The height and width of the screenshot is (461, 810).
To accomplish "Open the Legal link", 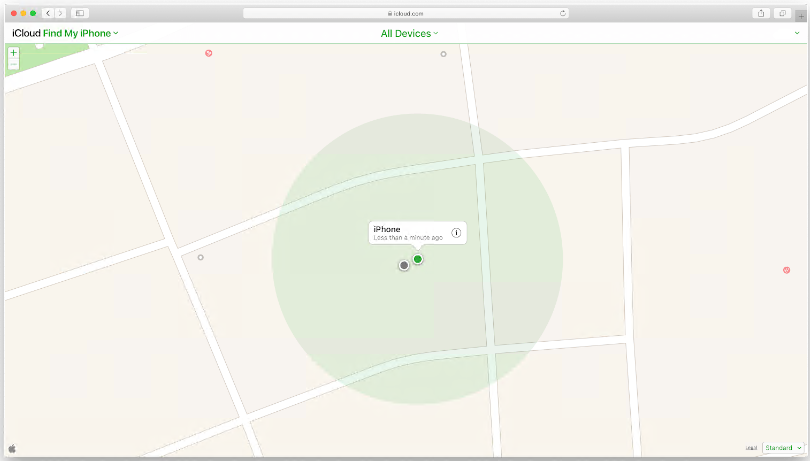I will 752,448.
